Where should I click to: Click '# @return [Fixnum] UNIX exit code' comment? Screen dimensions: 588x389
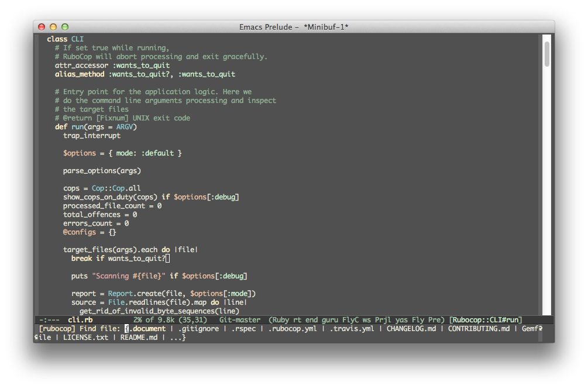tap(123, 118)
